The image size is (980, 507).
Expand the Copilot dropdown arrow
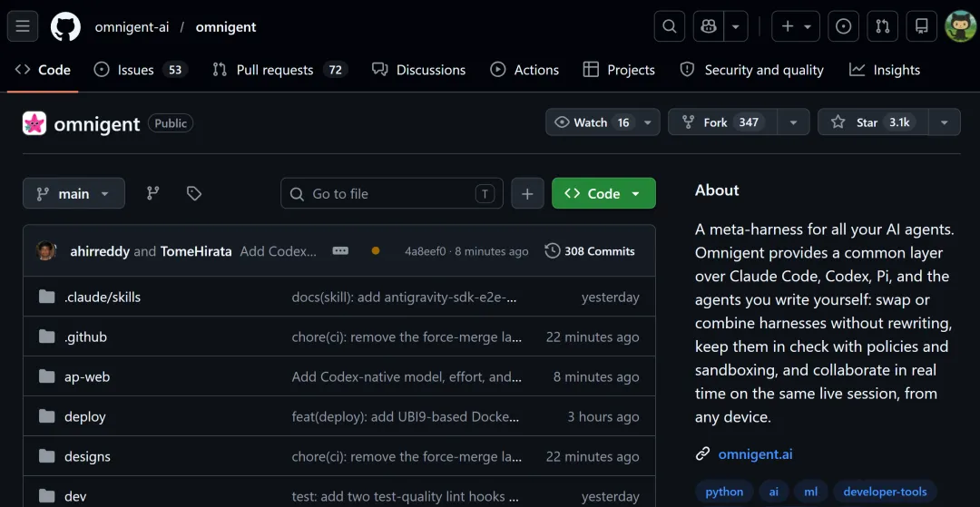point(736,26)
